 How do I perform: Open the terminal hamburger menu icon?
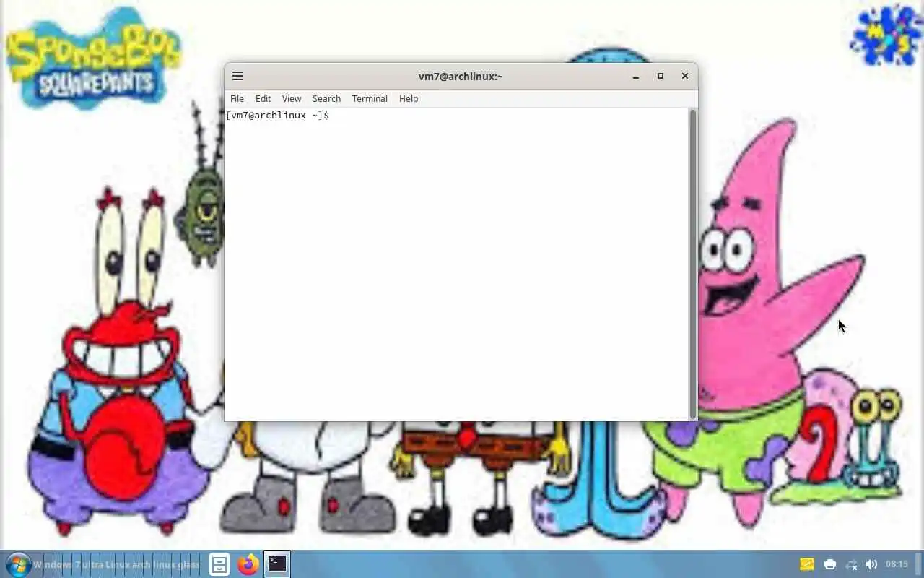coord(237,76)
